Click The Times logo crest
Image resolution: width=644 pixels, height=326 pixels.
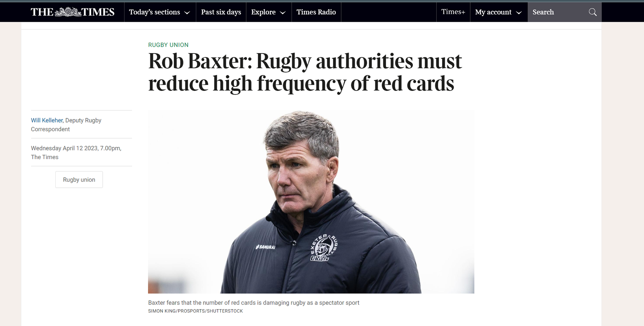tap(68, 12)
